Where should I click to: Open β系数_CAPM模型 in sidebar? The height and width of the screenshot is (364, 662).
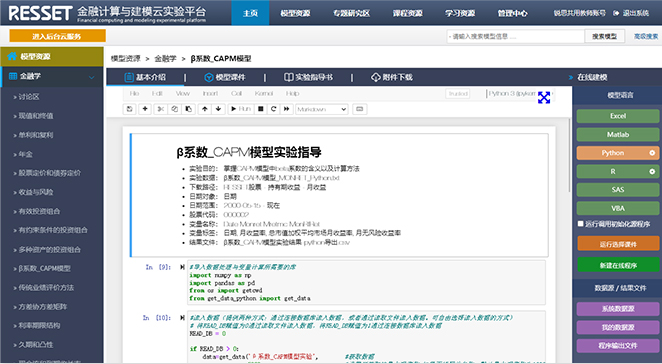(44, 269)
